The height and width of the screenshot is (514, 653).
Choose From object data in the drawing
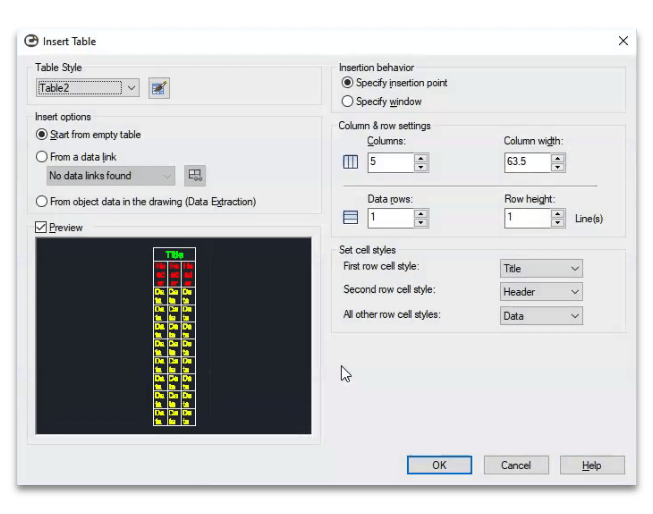click(146, 202)
